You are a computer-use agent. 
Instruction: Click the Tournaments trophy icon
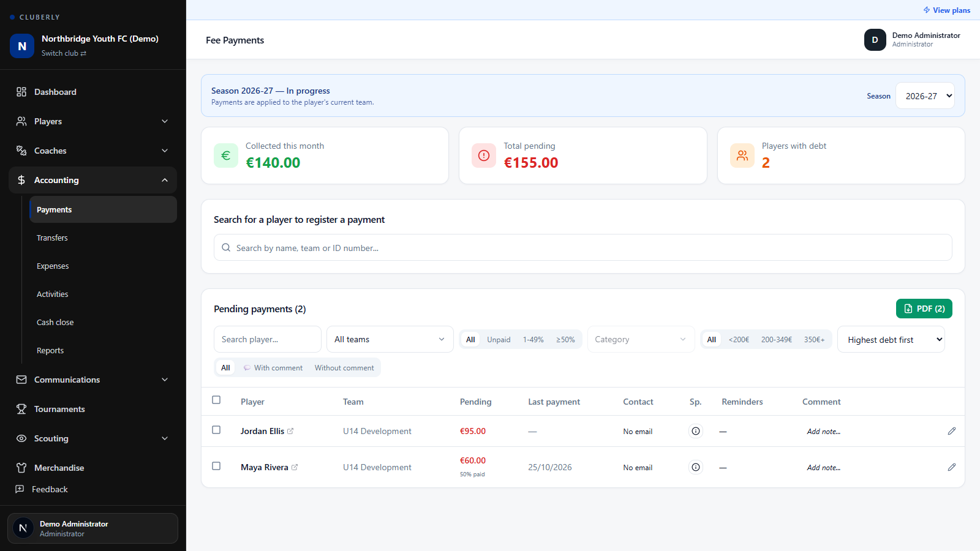tap(21, 409)
